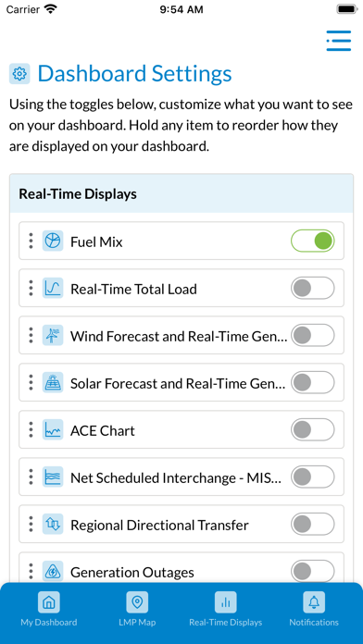Open the hamburger list menu icon
The image size is (363, 644).
click(339, 41)
